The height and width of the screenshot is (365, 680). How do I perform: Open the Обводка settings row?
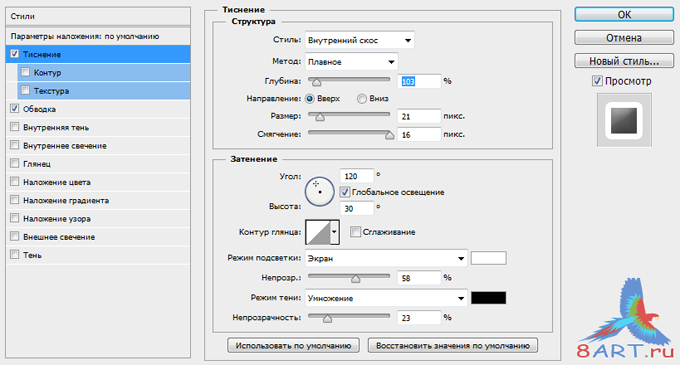click(x=98, y=109)
